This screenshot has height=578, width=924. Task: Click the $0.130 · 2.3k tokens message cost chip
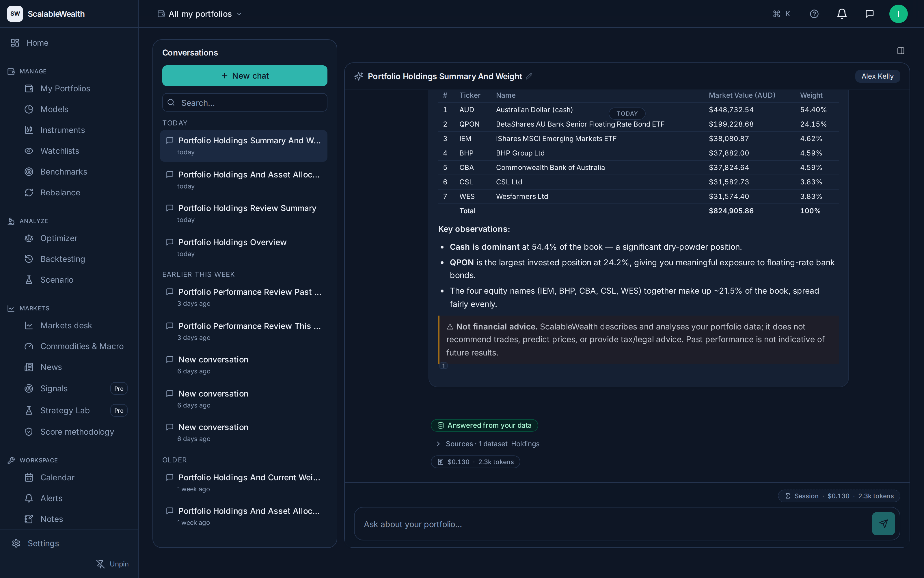(475, 462)
